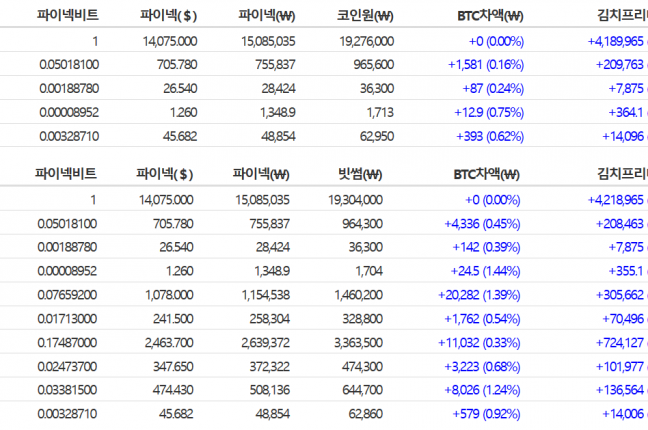This screenshot has width=648, height=430.
Task: Select the 1,078.000 dollar price cell
Action: [x=169, y=295]
